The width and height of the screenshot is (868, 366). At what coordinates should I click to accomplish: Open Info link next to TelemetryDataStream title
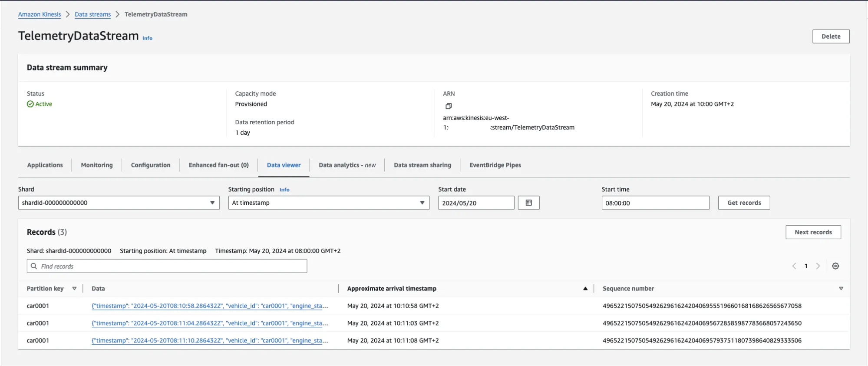[x=148, y=38]
